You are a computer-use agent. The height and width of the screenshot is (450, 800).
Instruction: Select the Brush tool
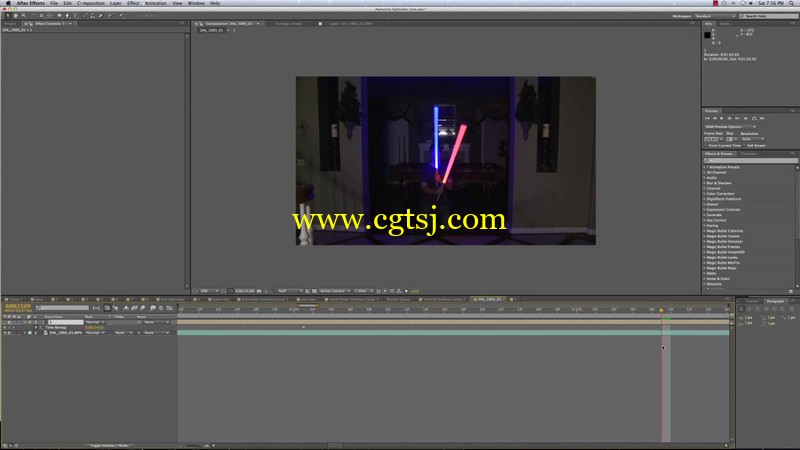pos(85,15)
